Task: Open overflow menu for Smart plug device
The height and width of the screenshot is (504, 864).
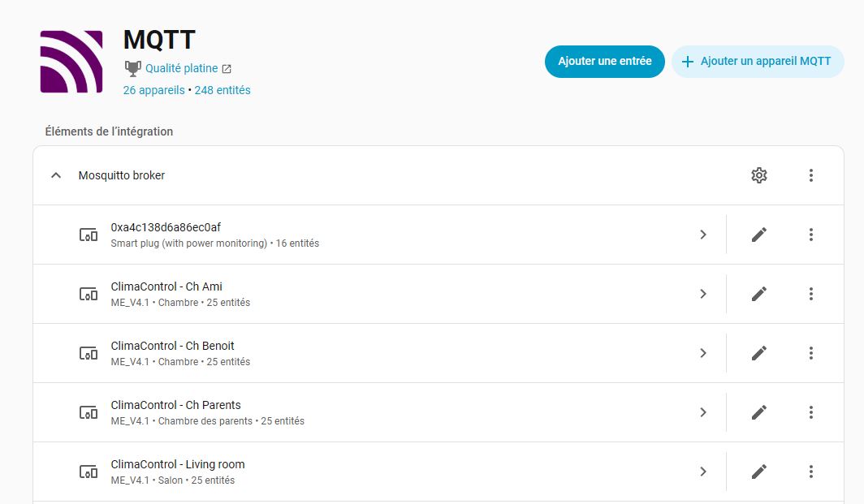Action: [x=810, y=235]
